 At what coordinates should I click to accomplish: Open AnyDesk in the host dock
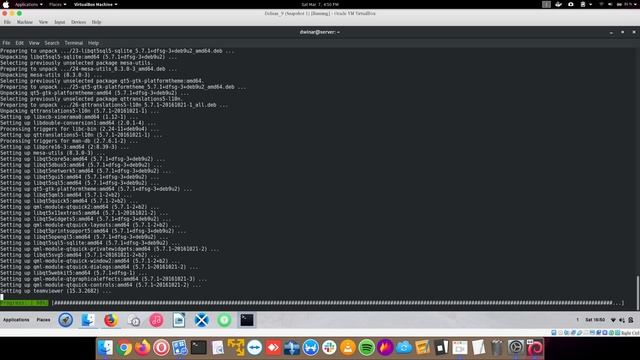point(273,348)
